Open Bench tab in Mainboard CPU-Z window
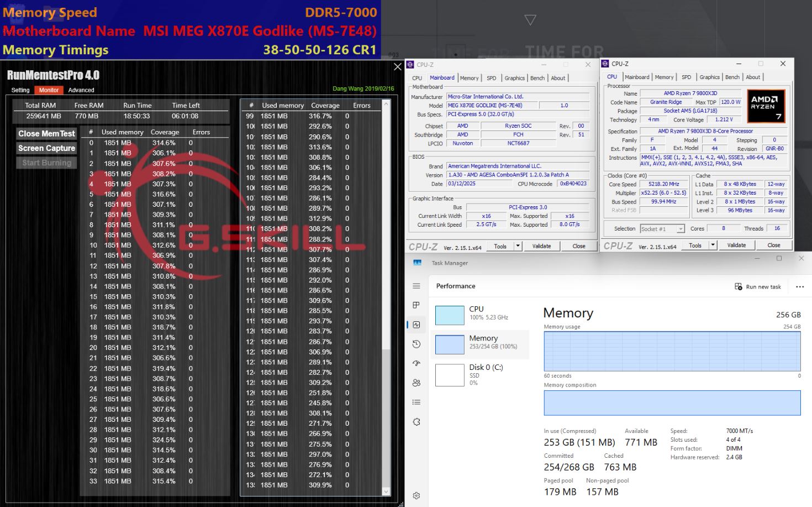Screen dimensions: 812x507 (x=537, y=78)
